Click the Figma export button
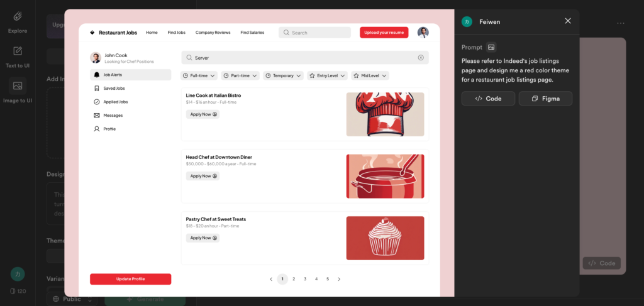 point(545,99)
